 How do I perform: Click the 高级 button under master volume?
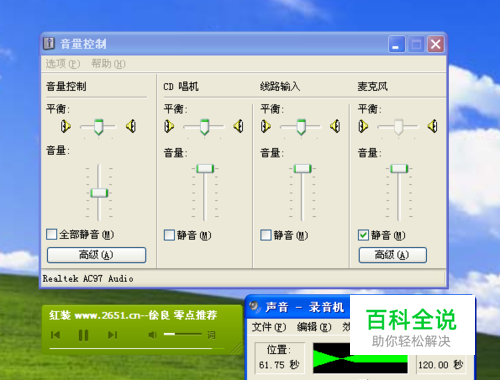96,255
